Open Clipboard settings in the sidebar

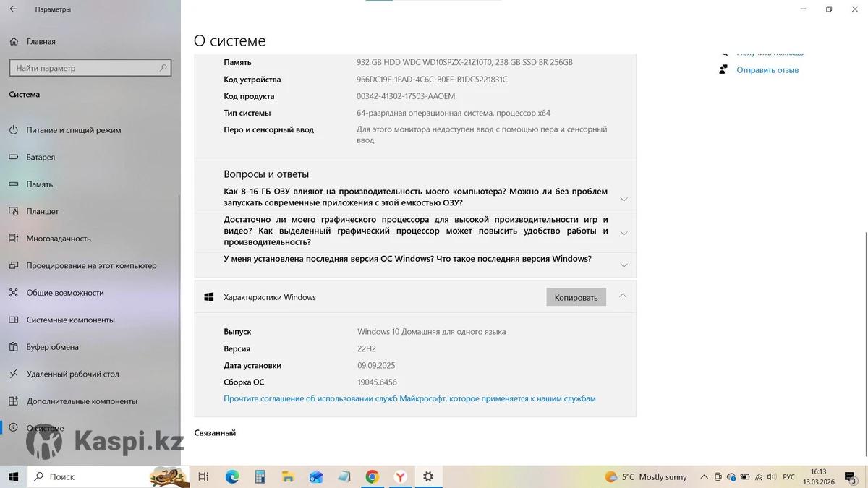[x=52, y=347]
